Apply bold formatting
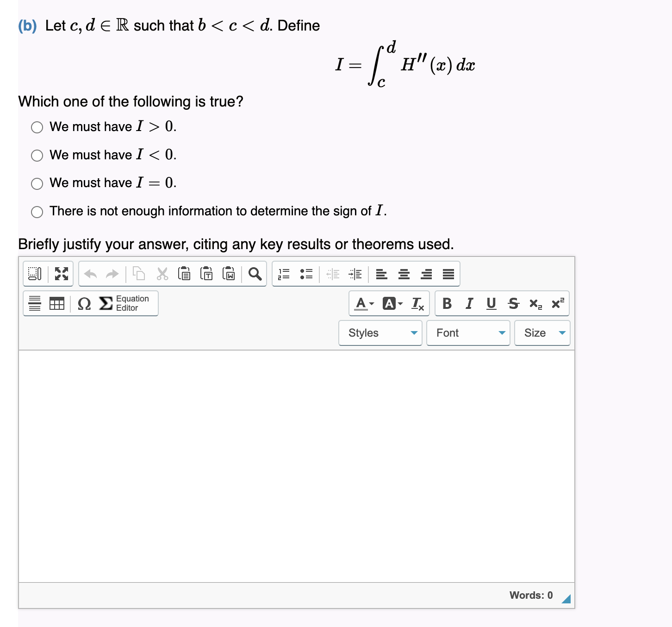672x627 pixels. click(447, 303)
